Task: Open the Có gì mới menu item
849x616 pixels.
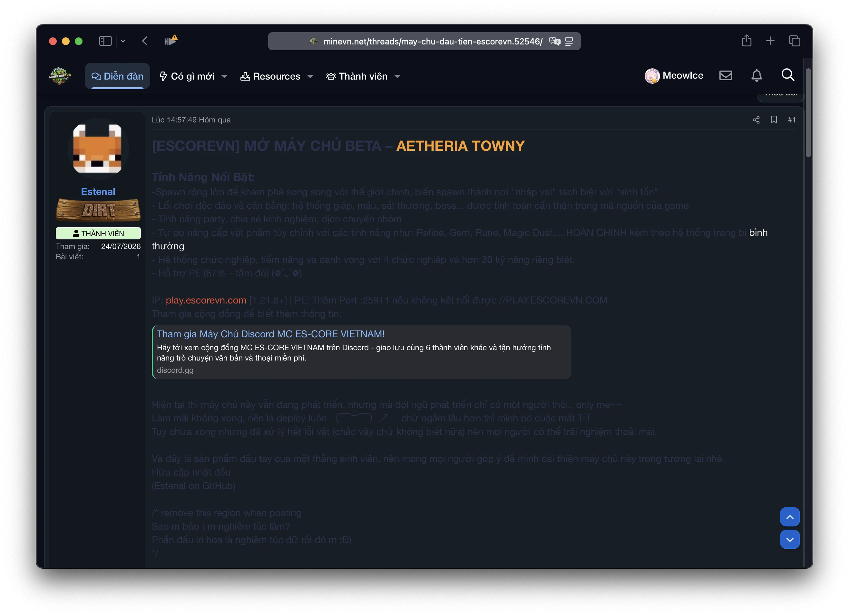Action: (187, 76)
